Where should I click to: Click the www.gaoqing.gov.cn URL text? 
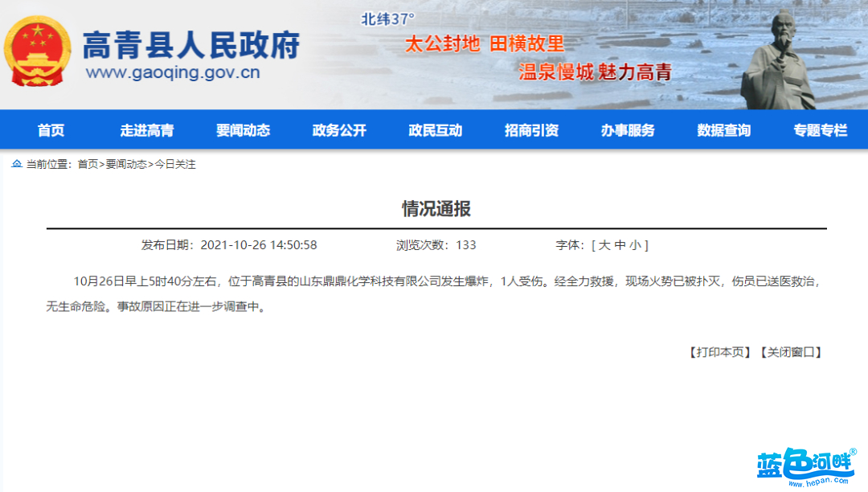pyautogui.click(x=173, y=72)
